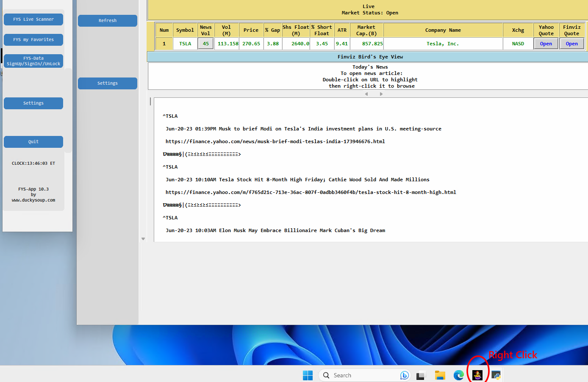Click the duck app taskbar icon

477,375
